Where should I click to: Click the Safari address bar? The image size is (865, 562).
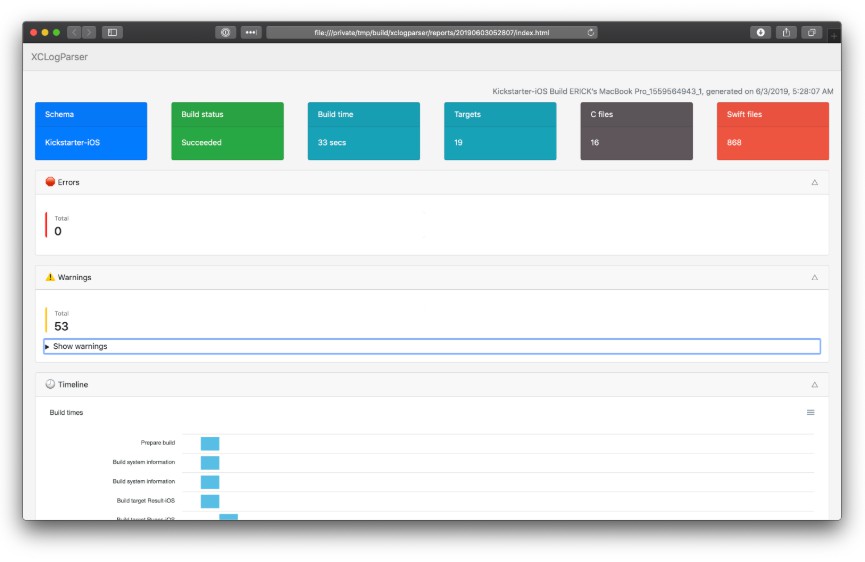(430, 32)
